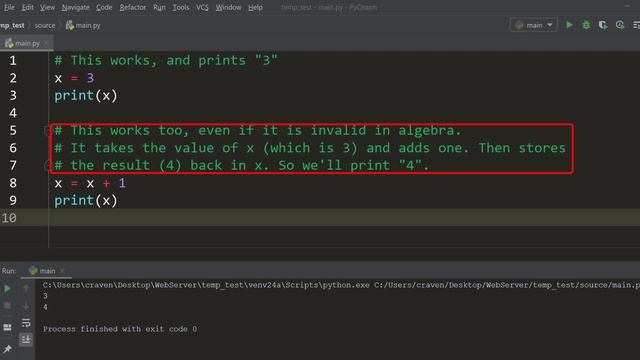This screenshot has width=640, height=360.
Task: Click the down stack trace arrow
Action: tap(26, 305)
